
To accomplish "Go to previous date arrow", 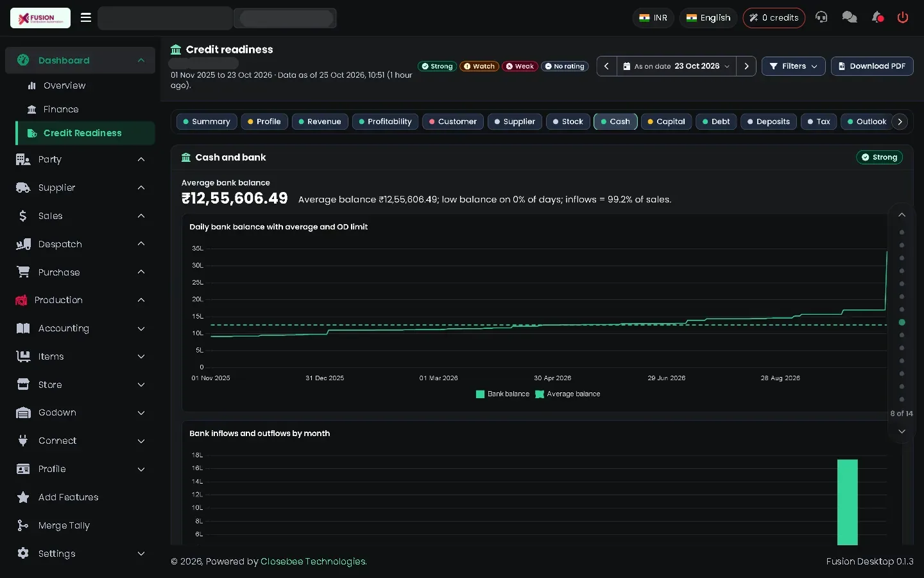I will point(606,66).
